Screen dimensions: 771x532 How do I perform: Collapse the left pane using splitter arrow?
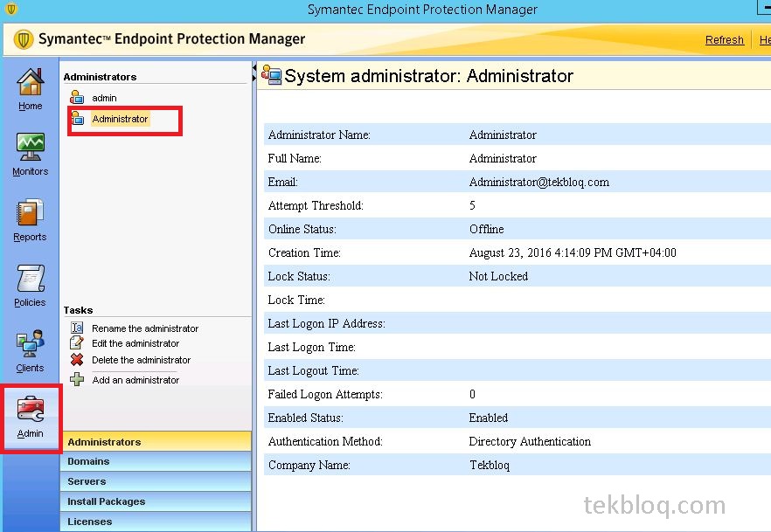click(x=254, y=67)
